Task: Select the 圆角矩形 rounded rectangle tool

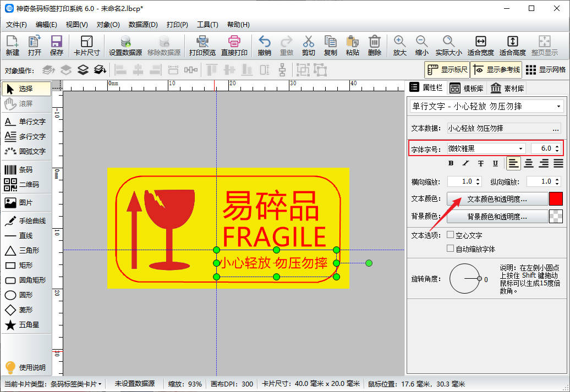Action: tap(26, 280)
